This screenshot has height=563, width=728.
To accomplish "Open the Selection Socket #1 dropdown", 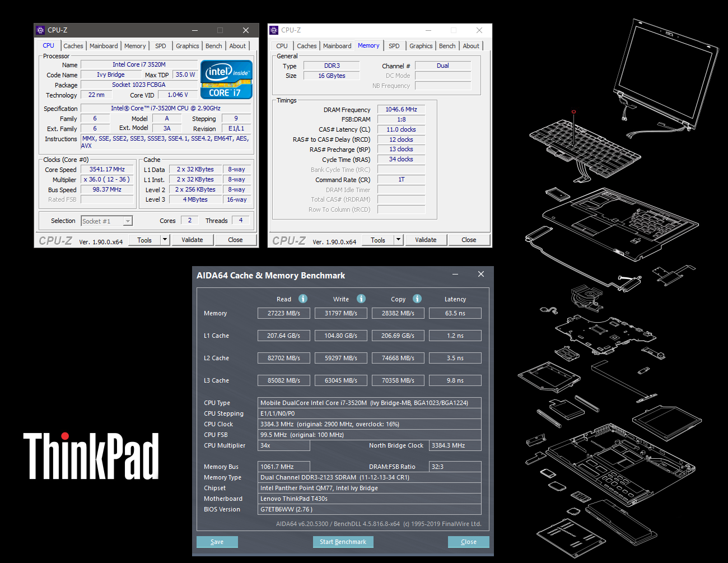I will (128, 221).
